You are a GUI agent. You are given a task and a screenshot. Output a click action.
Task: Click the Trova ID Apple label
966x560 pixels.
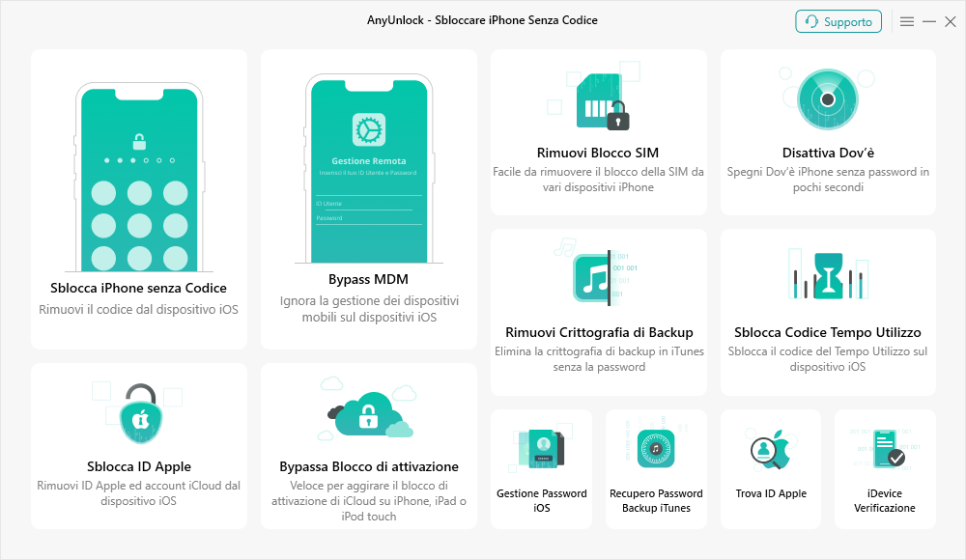pyautogui.click(x=771, y=493)
